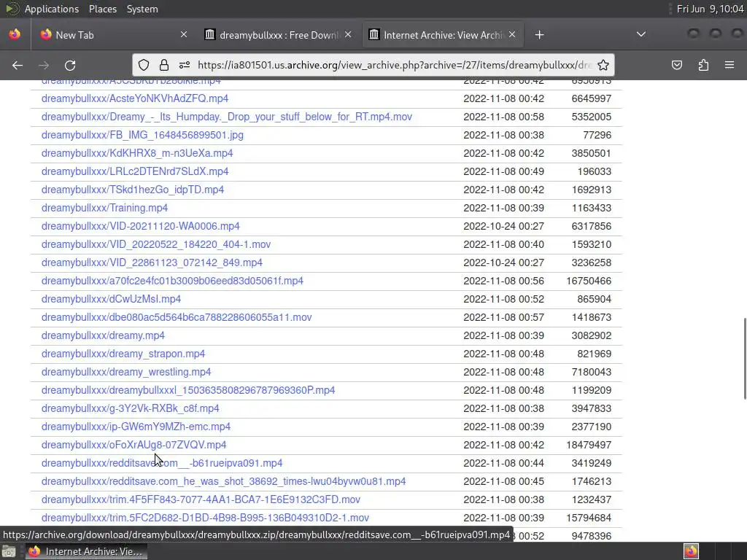
Task: Close the dreamybullxxx Free Download tab
Action: tap(348, 35)
